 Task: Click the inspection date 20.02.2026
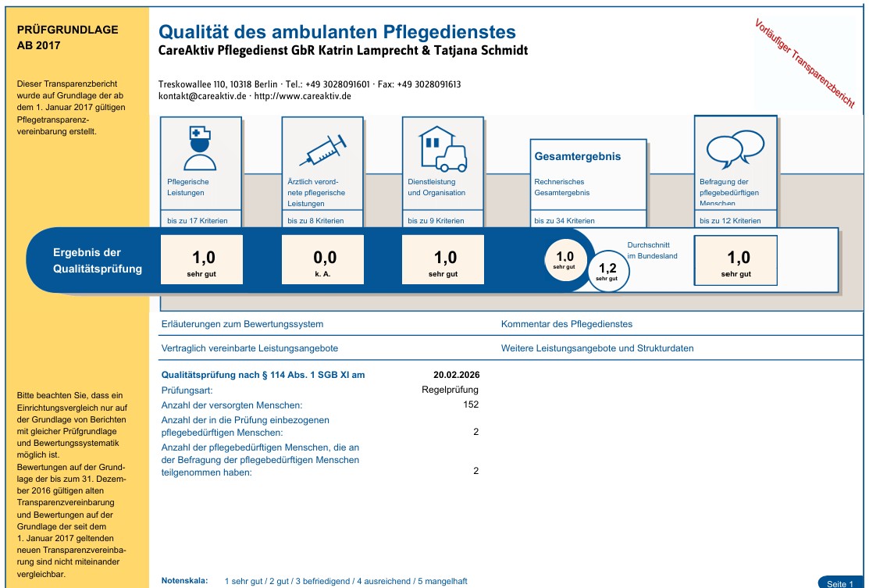[x=456, y=375]
